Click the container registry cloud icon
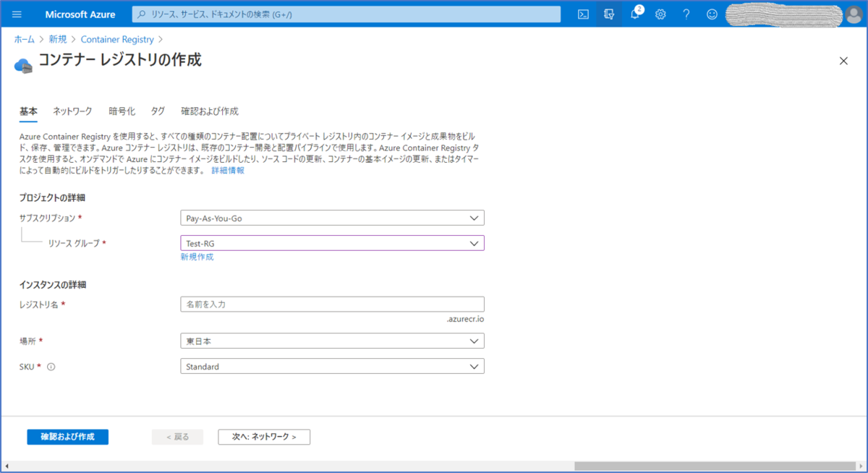The height and width of the screenshot is (473, 868). tap(24, 65)
